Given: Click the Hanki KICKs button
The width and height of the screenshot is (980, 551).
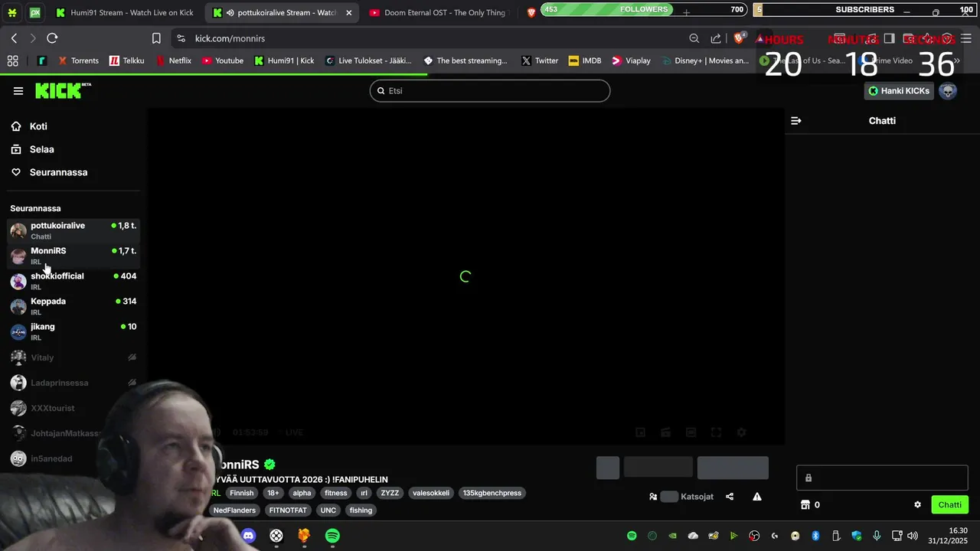Looking at the screenshot, I should (x=899, y=91).
